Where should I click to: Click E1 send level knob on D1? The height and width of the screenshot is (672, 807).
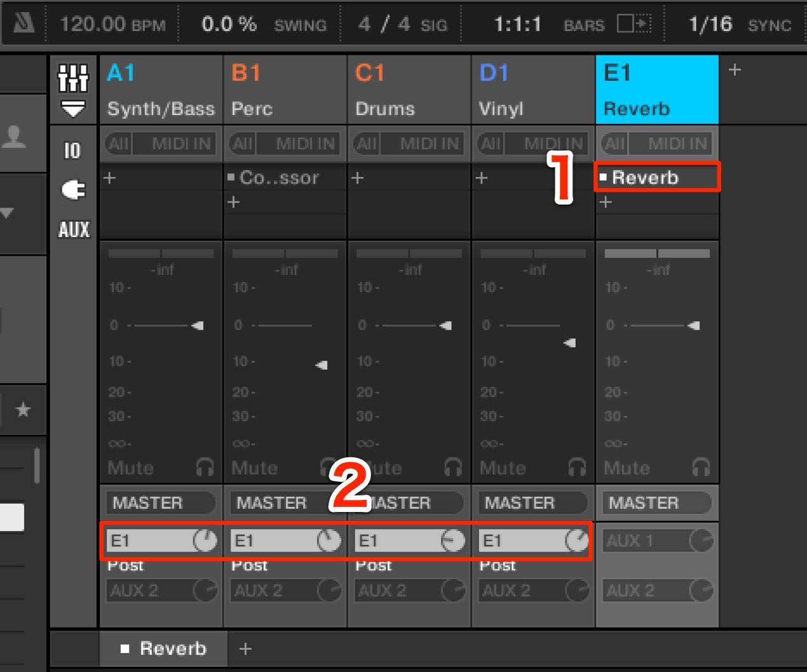pos(576,541)
